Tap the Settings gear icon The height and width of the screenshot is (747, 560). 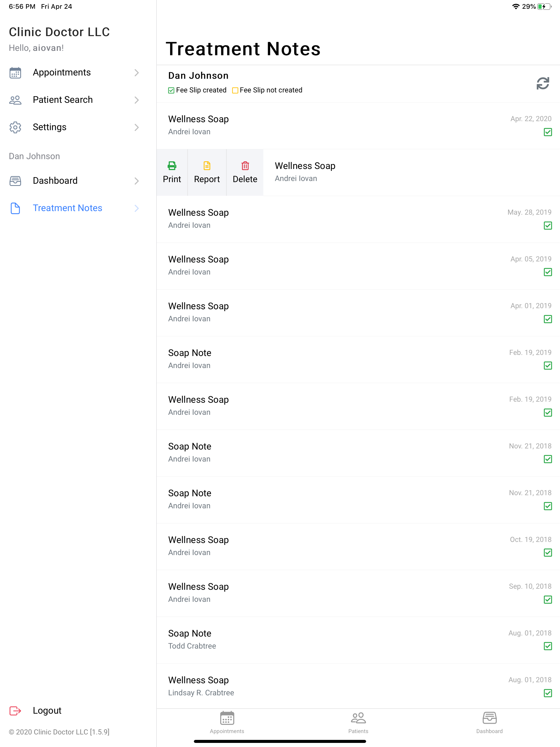tap(15, 127)
